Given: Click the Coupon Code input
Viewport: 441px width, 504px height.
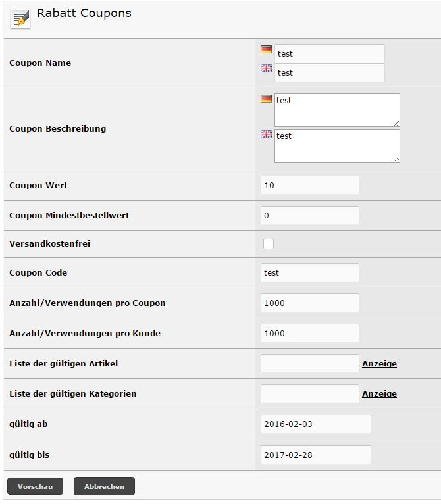Looking at the screenshot, I should pos(310,272).
